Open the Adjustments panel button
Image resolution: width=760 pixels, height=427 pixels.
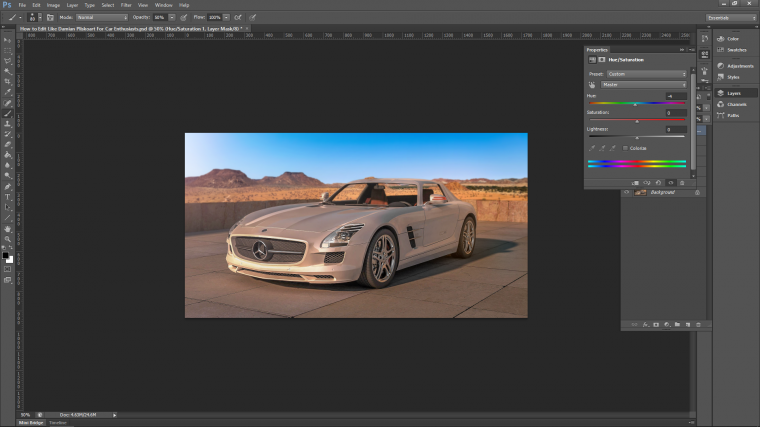(x=735, y=66)
